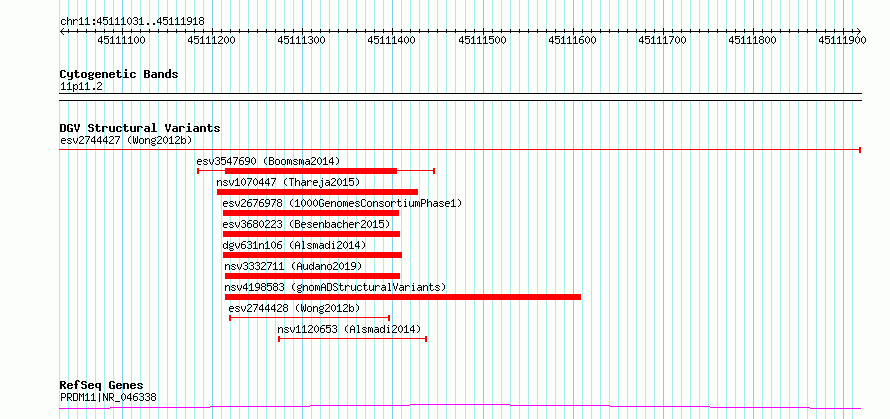
Task: Click the PRDM11|NR_046338 gene label
Action: click(108, 397)
